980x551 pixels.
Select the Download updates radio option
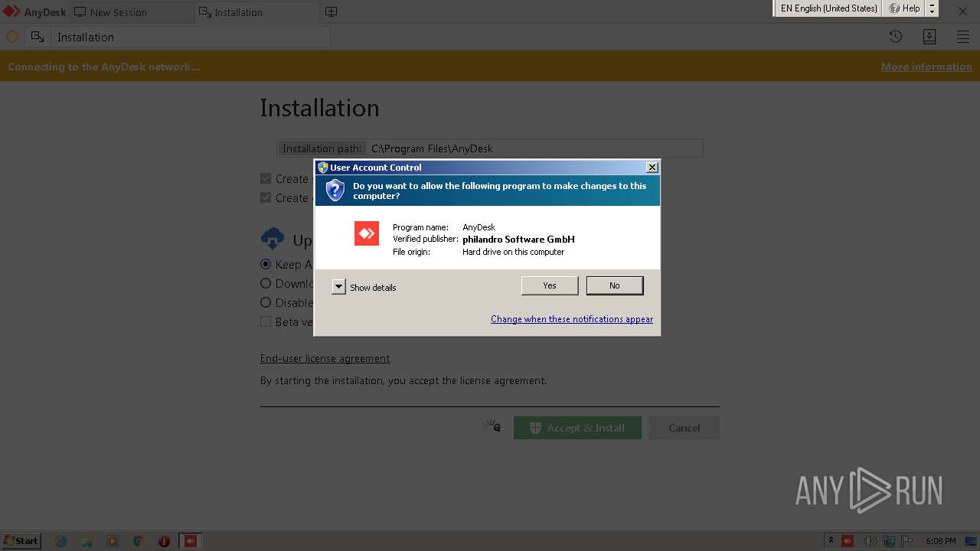click(266, 283)
